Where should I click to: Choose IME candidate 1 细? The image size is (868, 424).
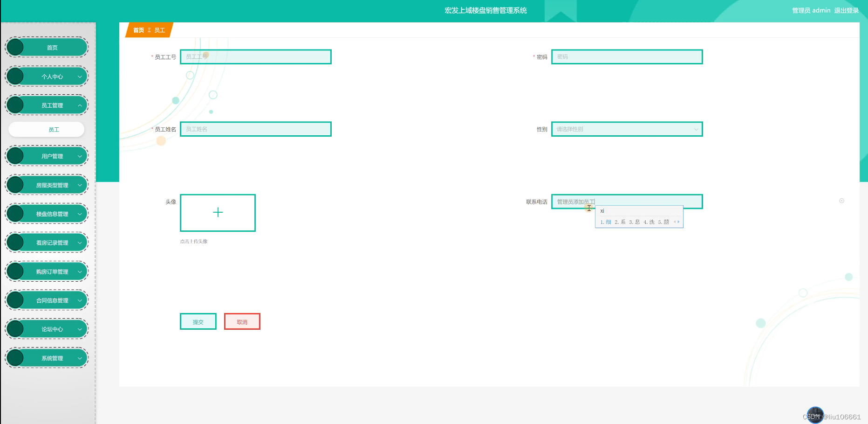pyautogui.click(x=606, y=222)
